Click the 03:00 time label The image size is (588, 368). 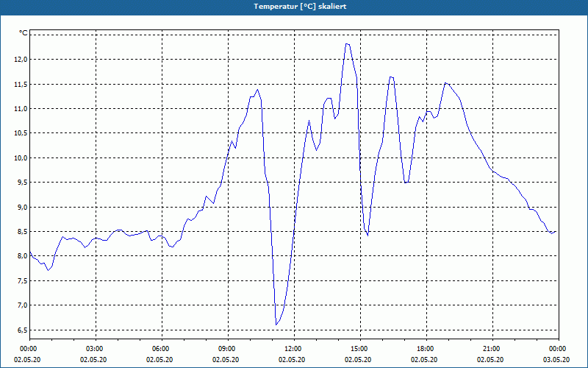(x=96, y=349)
